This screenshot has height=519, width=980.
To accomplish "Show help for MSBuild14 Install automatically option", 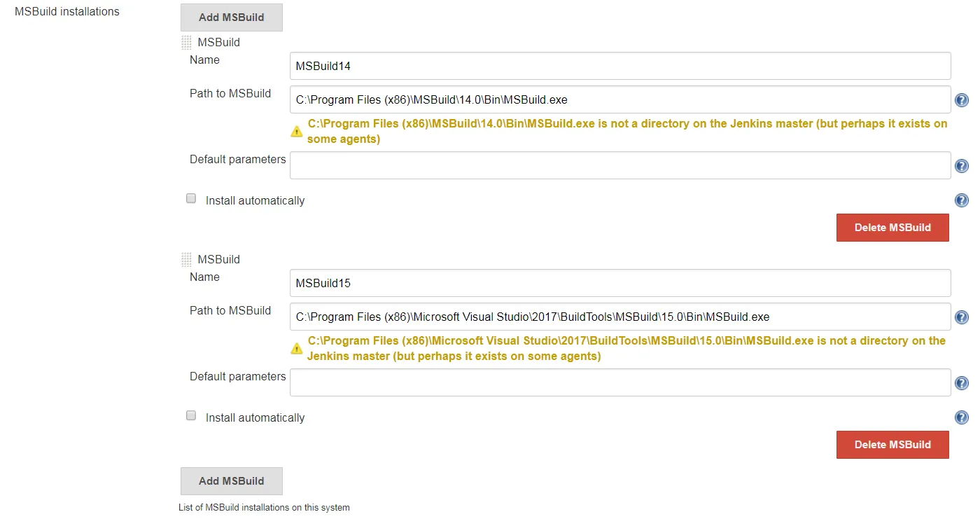I will coord(962,200).
